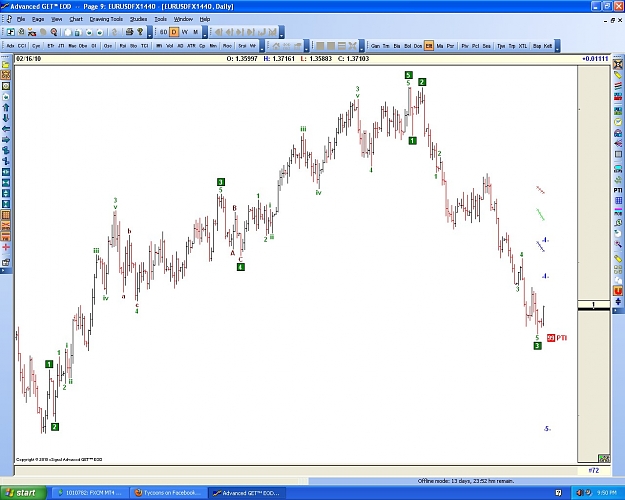Click the up arrow tool in left sidebar
The height and width of the screenshot is (500, 625).
[x=6, y=107]
